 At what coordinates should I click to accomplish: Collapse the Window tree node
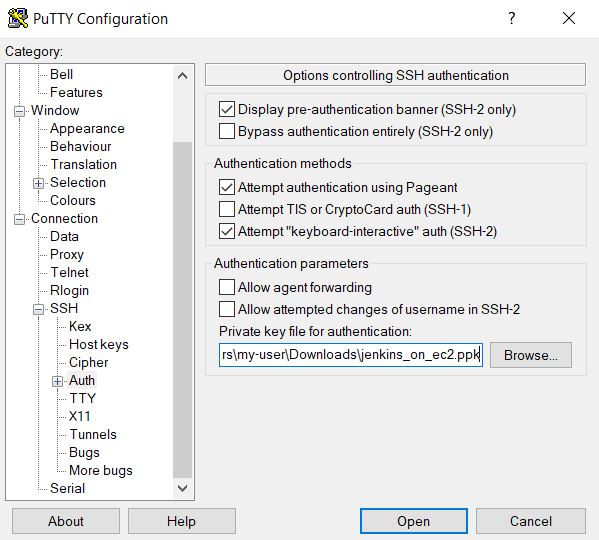point(19,112)
